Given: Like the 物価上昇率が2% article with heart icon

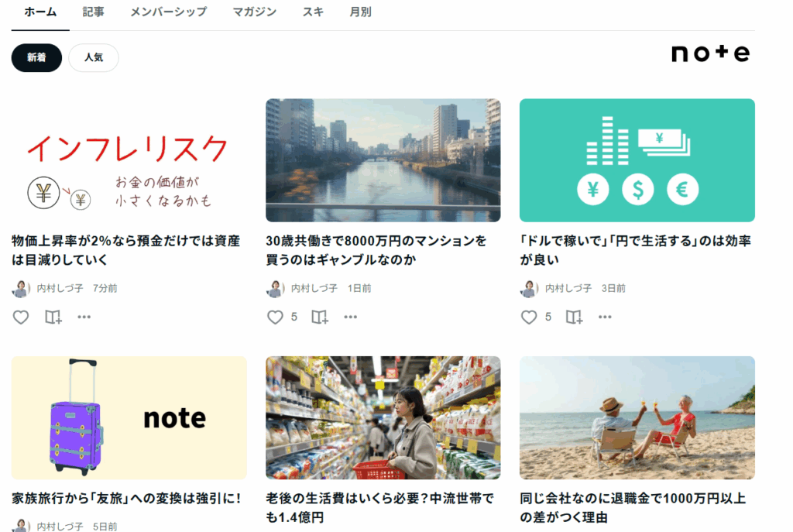Looking at the screenshot, I should (x=21, y=317).
